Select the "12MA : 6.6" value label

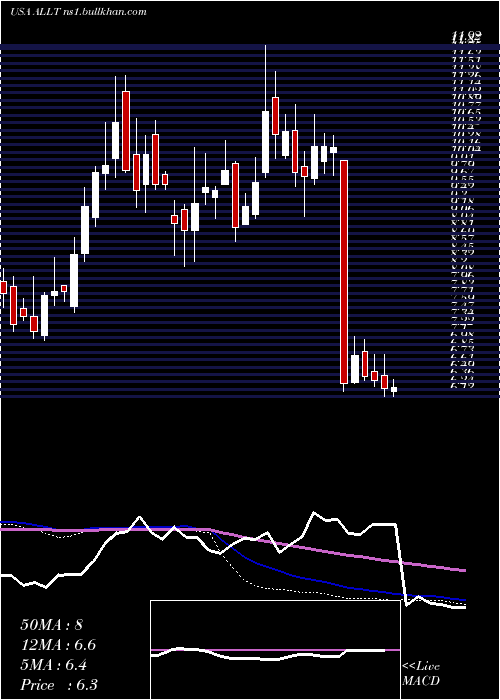[58, 645]
